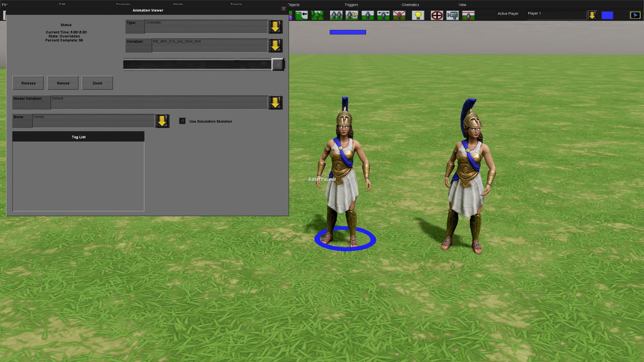This screenshot has width=644, height=362.
Task: Click the animation timeline slider handle
Action: pos(278,64)
